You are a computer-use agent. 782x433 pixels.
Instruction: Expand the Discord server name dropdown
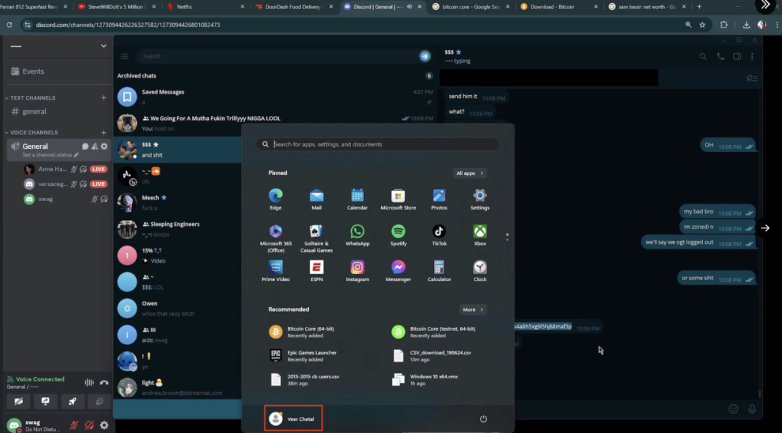[x=103, y=46]
